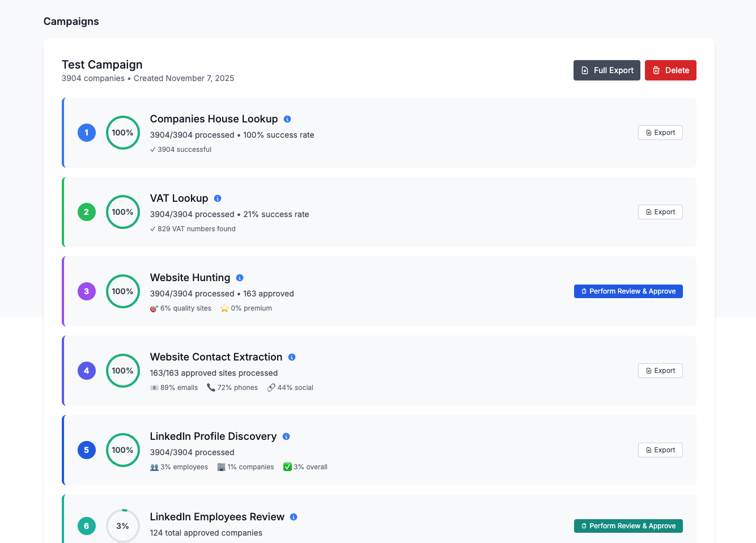
Task: Export Website Contact Extraction data
Action: pyautogui.click(x=660, y=371)
